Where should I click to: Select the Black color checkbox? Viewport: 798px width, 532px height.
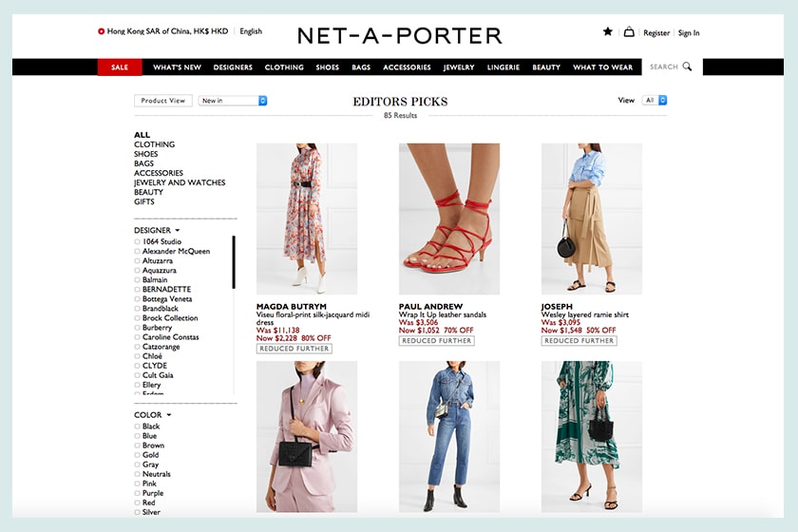(138, 427)
